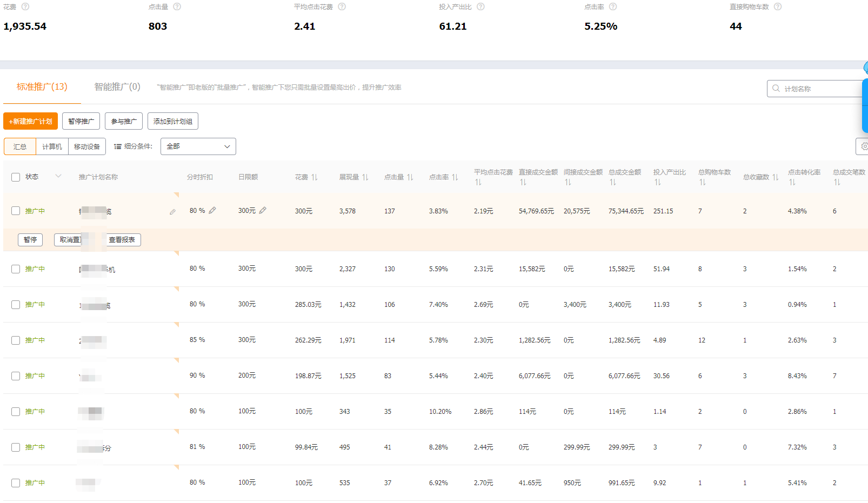Select 计算机 device view
Screen dimensions: 868x503
coord(52,146)
